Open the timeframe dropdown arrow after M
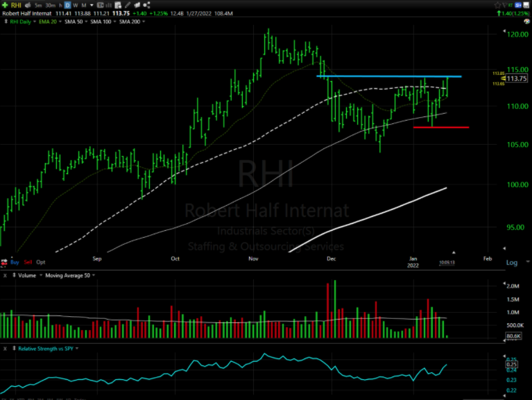532x400 pixels. click(92, 6)
